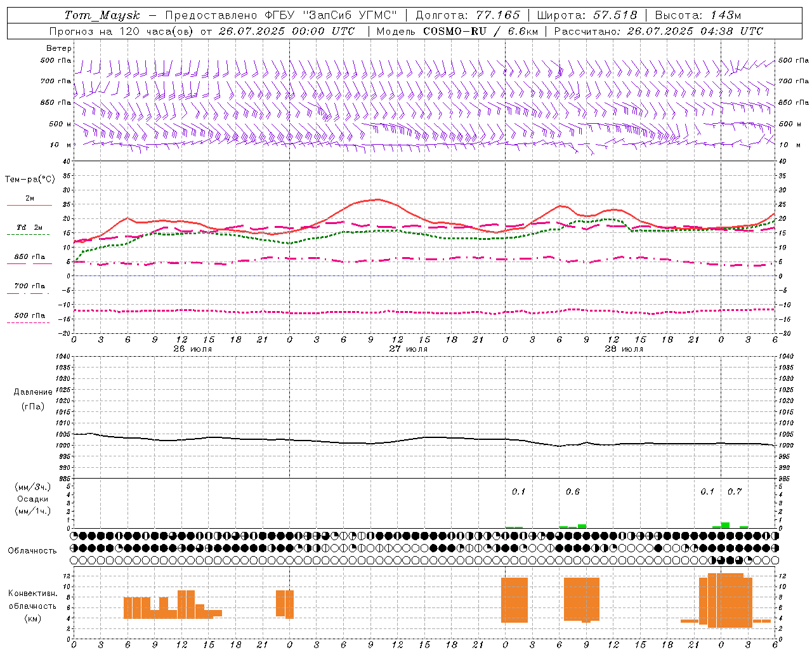The image size is (812, 650).
Task: Click the 10 м wind level label on left
Action: click(x=60, y=145)
